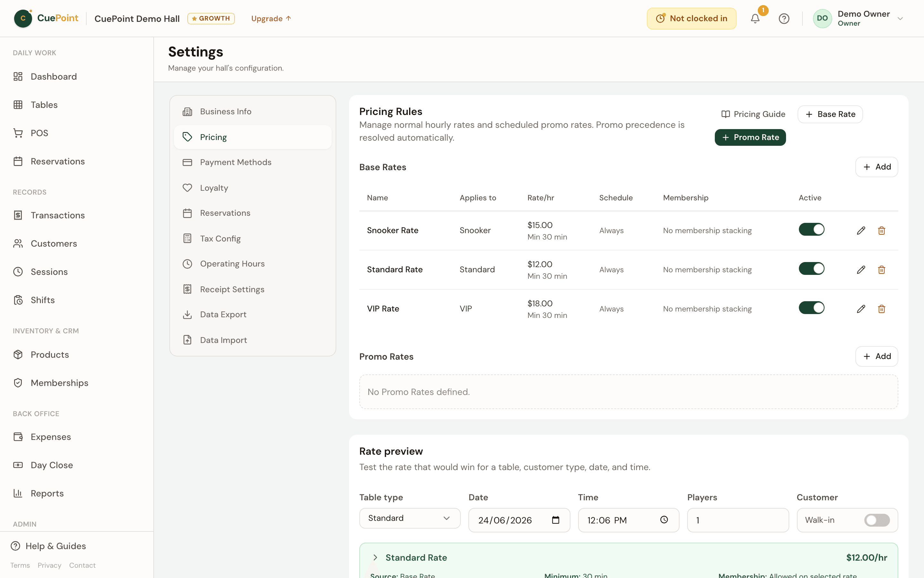Click the Base Rate button

click(830, 114)
